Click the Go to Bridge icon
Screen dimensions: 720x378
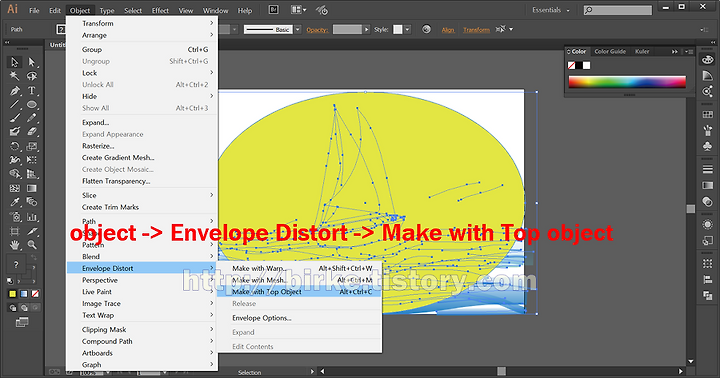[273, 10]
